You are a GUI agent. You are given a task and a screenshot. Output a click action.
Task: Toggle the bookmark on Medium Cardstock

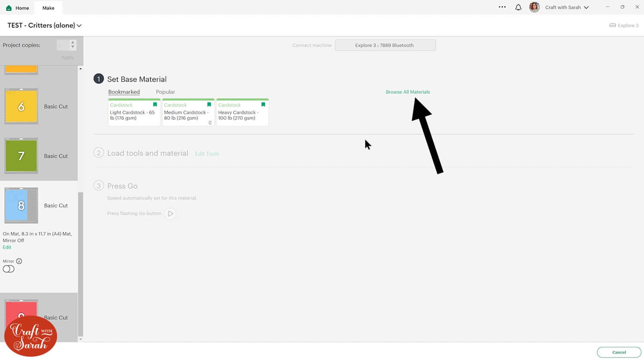tap(209, 105)
